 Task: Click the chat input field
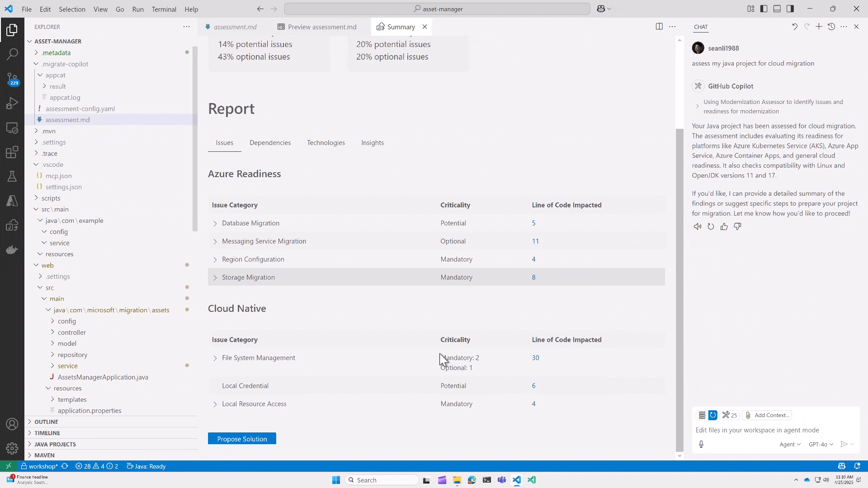point(769,430)
